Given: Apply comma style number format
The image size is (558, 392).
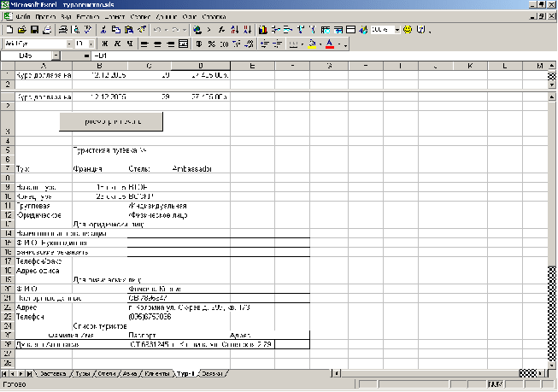Looking at the screenshot, I should click(x=224, y=44).
